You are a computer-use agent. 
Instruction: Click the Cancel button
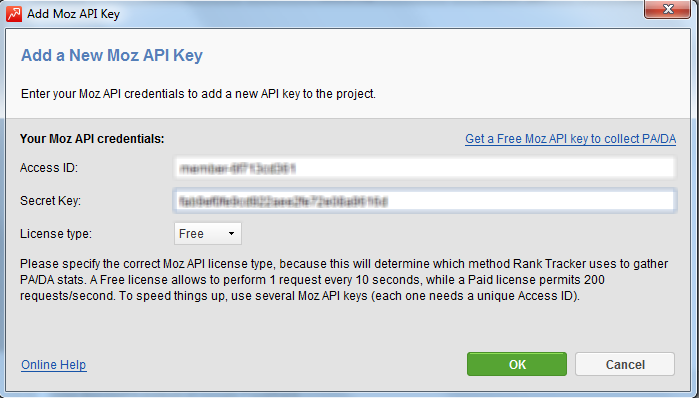coord(625,364)
